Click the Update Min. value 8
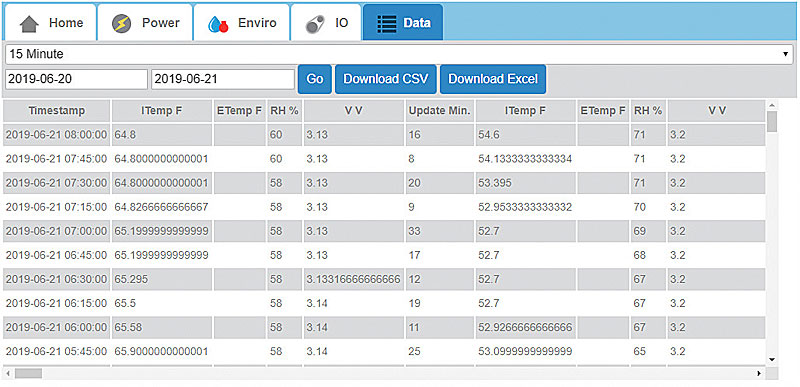 [411, 159]
